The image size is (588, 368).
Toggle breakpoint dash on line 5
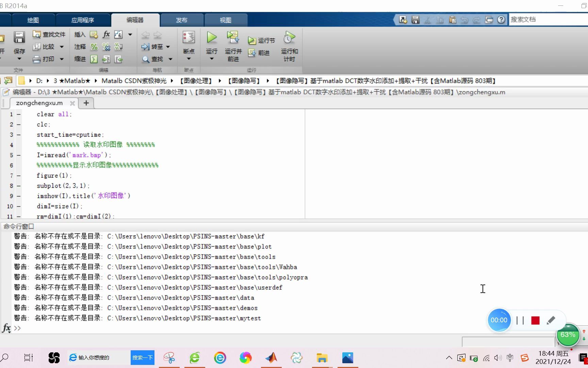[19, 155]
